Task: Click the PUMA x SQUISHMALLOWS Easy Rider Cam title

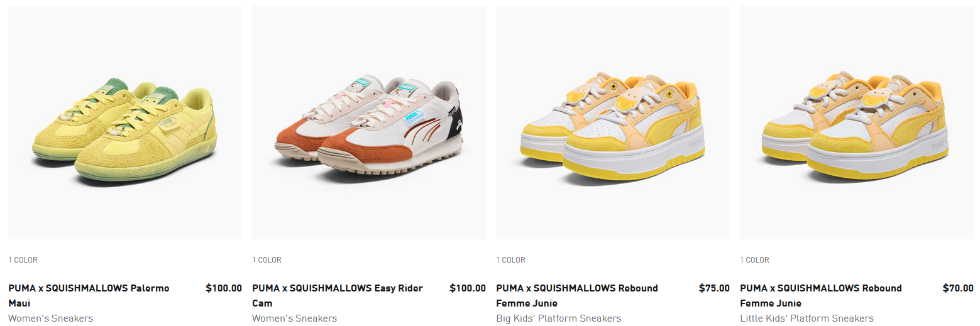Action: point(338,296)
